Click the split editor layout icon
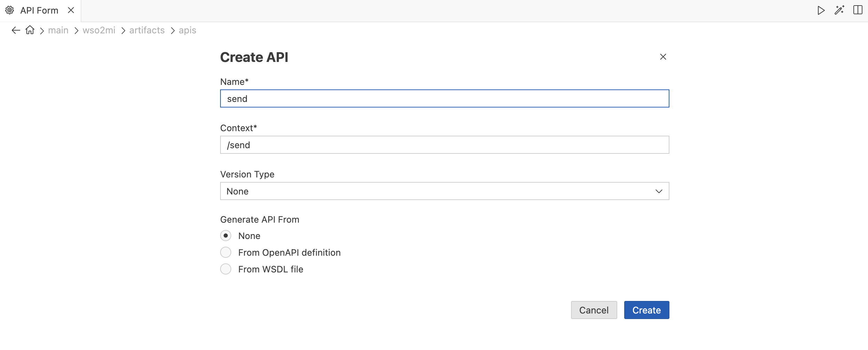The width and height of the screenshot is (868, 350). coord(858,10)
